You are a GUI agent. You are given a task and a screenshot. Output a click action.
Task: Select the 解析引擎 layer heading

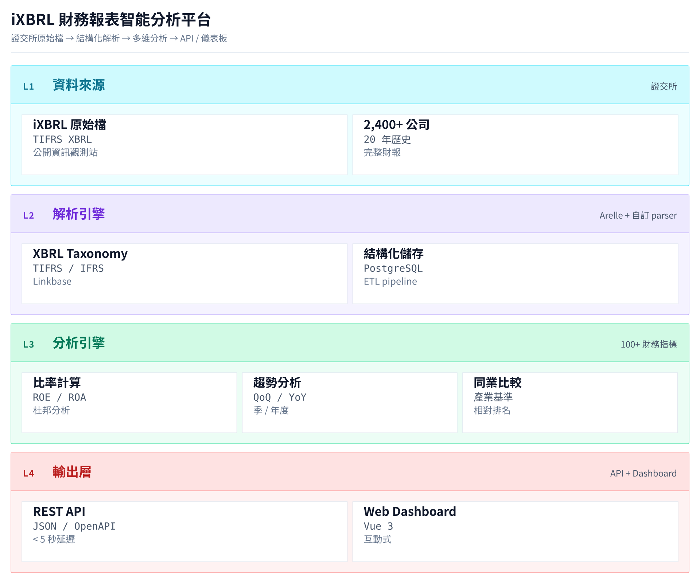[79, 214]
